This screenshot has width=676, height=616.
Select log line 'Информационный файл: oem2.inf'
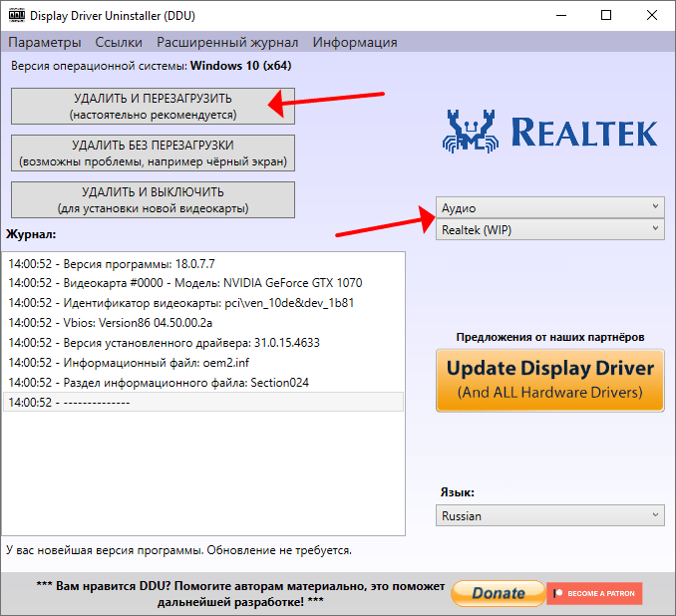[x=203, y=362]
